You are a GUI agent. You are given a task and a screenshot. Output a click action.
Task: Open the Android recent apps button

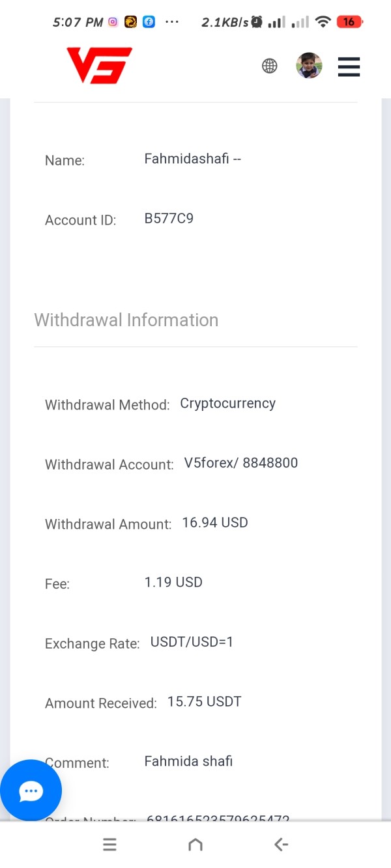pyautogui.click(x=109, y=845)
